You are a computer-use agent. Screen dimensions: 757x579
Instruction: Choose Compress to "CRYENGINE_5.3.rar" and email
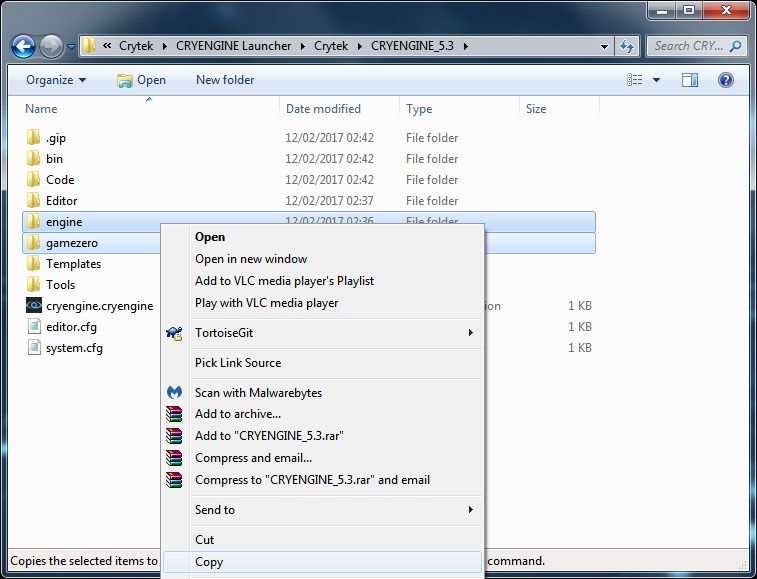click(x=322, y=480)
